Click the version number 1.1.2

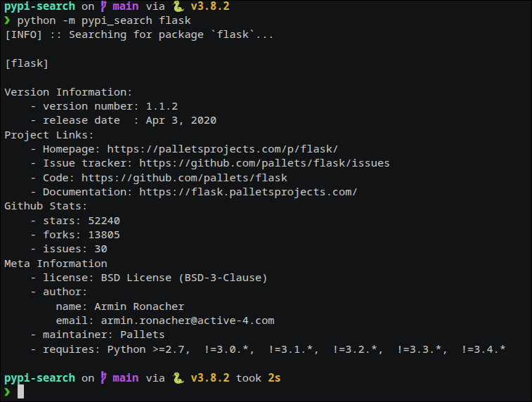coord(162,106)
